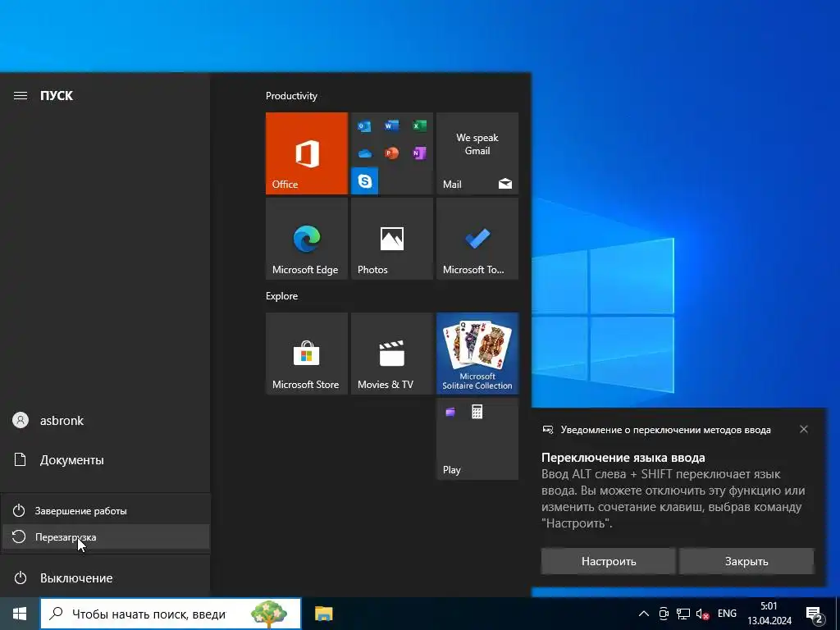Viewport: 840px width, 630px height.
Task: Open OneDrive from the Office apps folder tile
Action: [364, 153]
